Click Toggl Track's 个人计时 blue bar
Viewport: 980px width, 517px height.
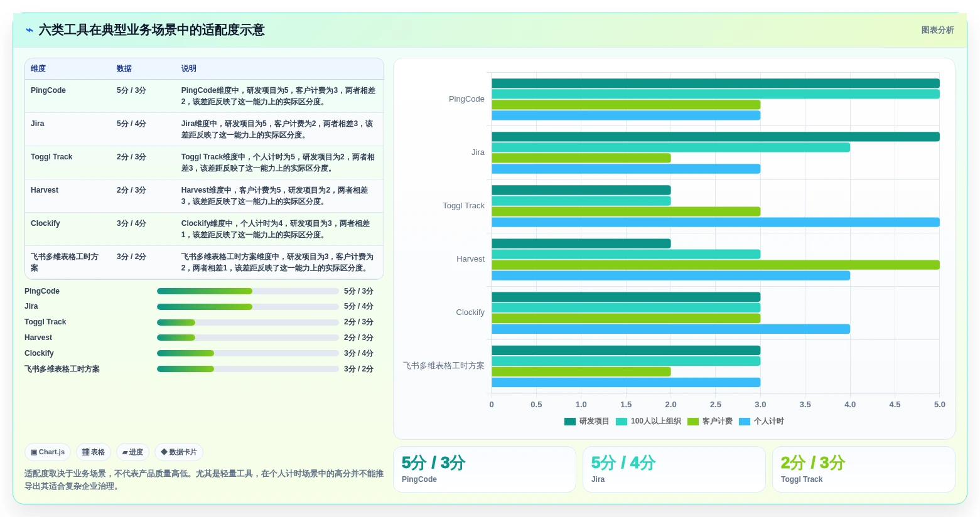click(716, 222)
